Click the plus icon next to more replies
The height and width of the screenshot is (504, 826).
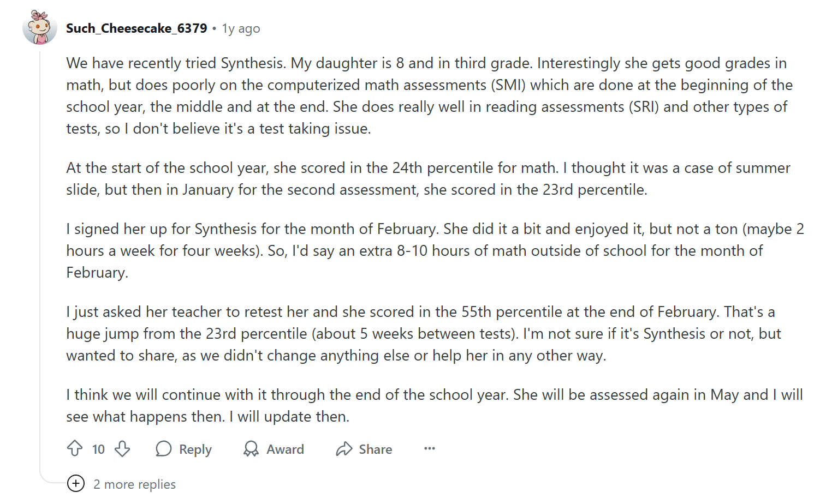[x=76, y=483]
